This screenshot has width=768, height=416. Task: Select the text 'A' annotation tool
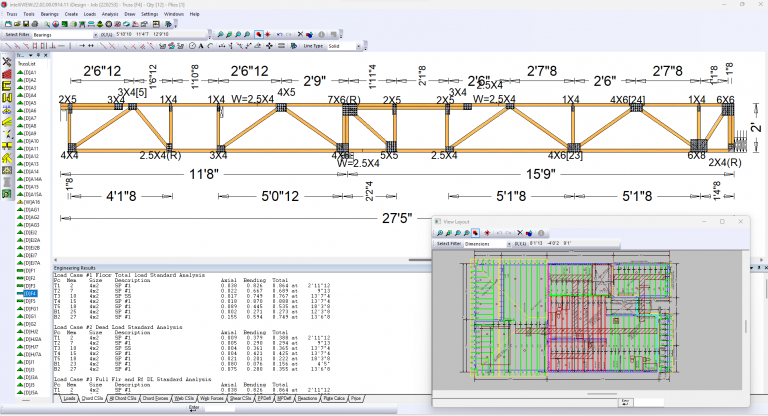[201, 46]
